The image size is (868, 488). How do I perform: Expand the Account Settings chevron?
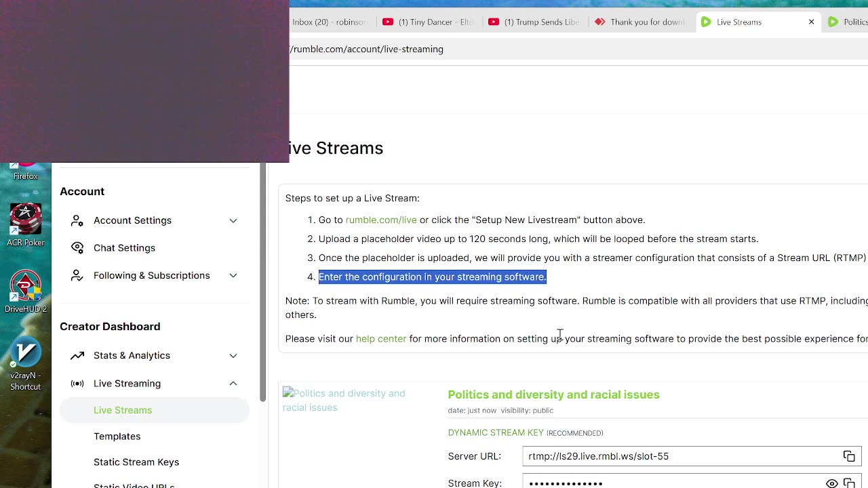233,220
